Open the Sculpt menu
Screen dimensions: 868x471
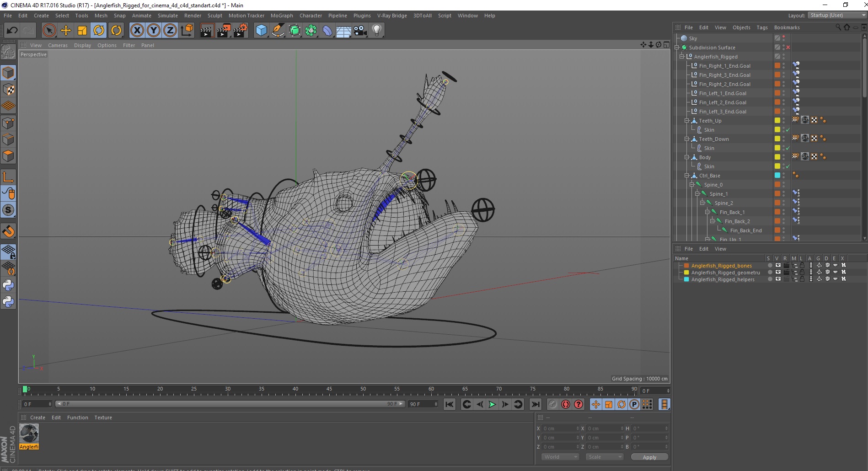pyautogui.click(x=214, y=16)
